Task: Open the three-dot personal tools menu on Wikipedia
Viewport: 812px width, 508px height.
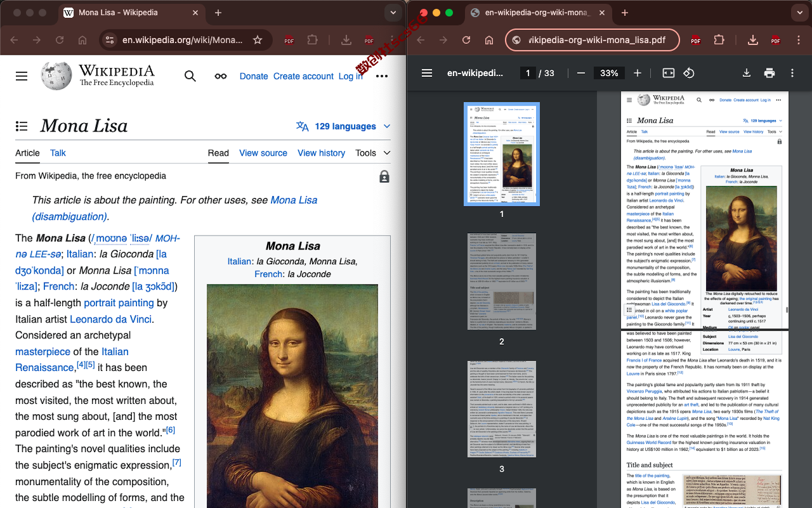Action: point(382,76)
